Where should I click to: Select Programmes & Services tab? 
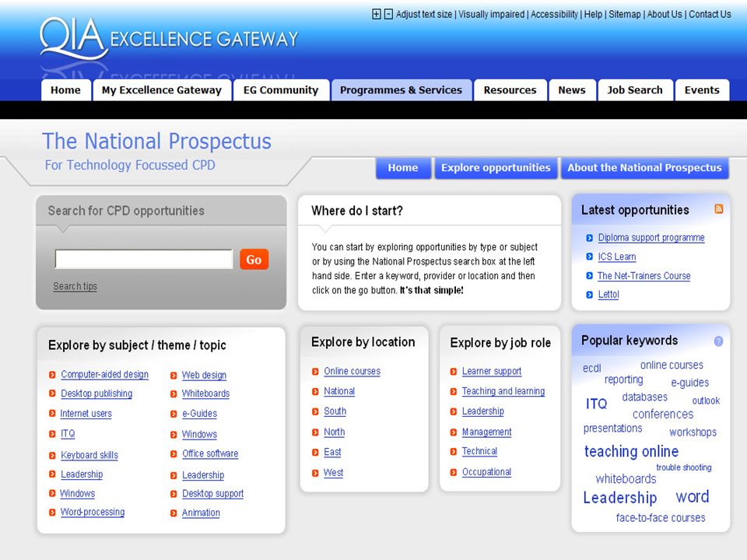pyautogui.click(x=402, y=90)
